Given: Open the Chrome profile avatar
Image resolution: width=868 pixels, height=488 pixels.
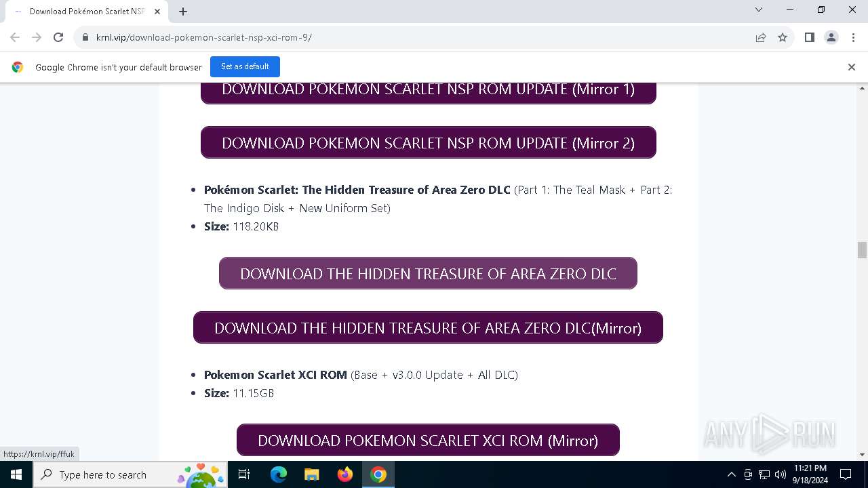Looking at the screenshot, I should [x=831, y=37].
